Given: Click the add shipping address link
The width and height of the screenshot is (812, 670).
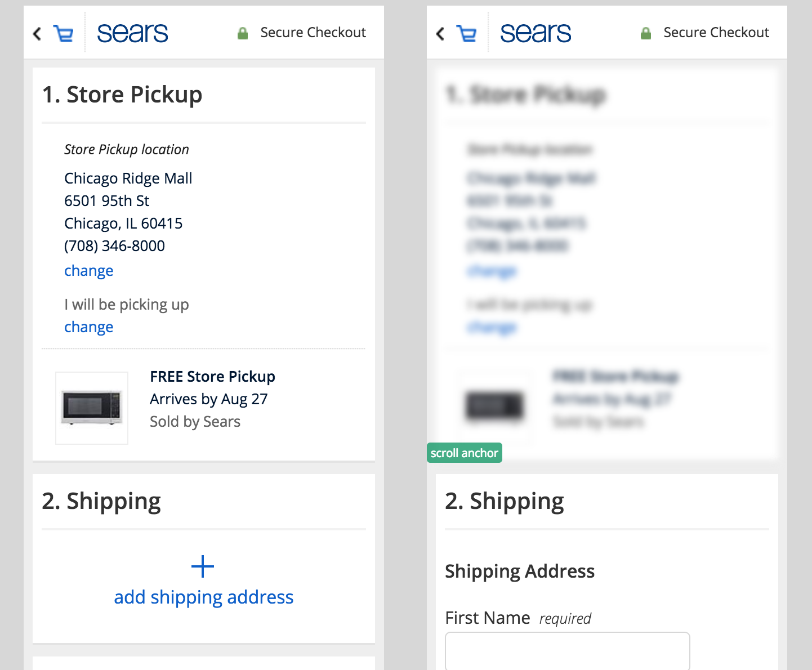Looking at the screenshot, I should tap(204, 597).
